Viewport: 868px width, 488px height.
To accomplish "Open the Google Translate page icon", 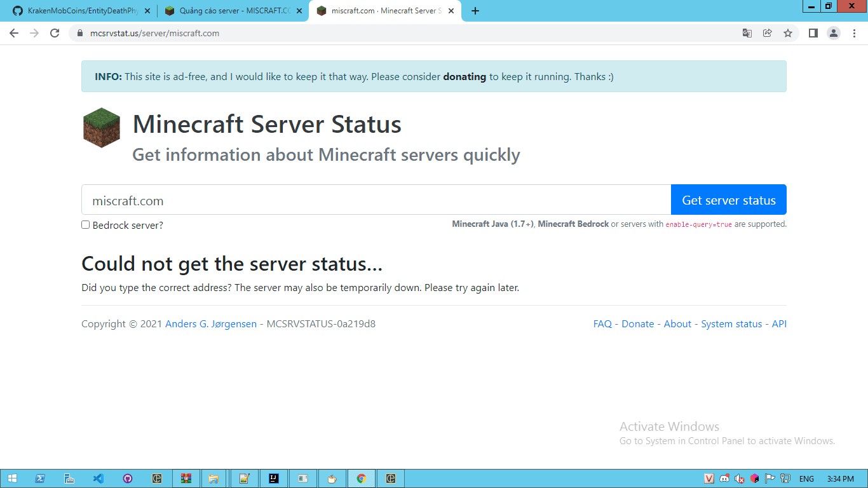I will coord(747,33).
